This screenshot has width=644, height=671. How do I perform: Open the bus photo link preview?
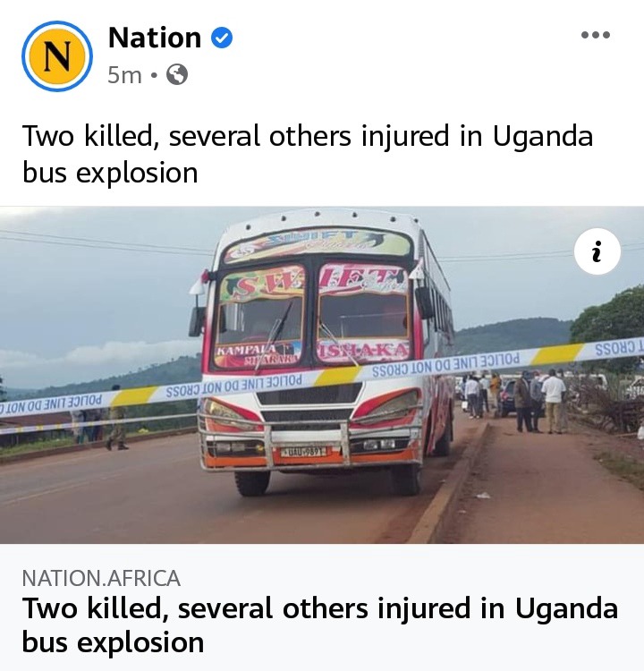click(322, 375)
